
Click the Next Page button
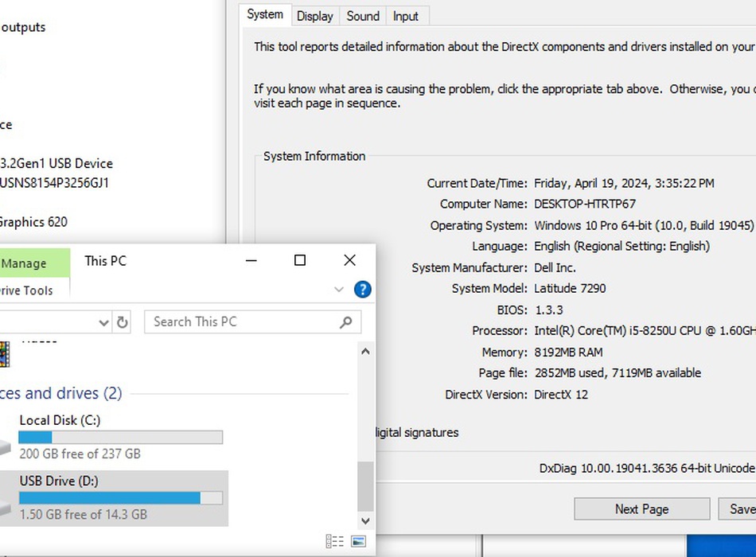click(641, 509)
